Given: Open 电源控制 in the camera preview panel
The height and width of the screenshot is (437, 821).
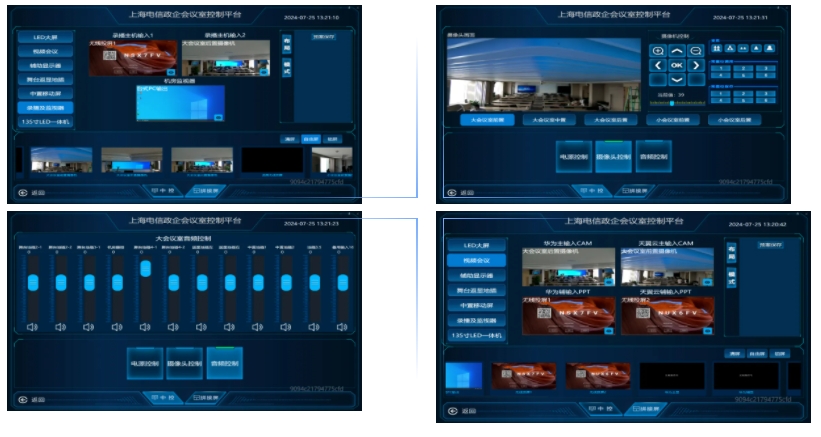Looking at the screenshot, I should pos(575,159).
